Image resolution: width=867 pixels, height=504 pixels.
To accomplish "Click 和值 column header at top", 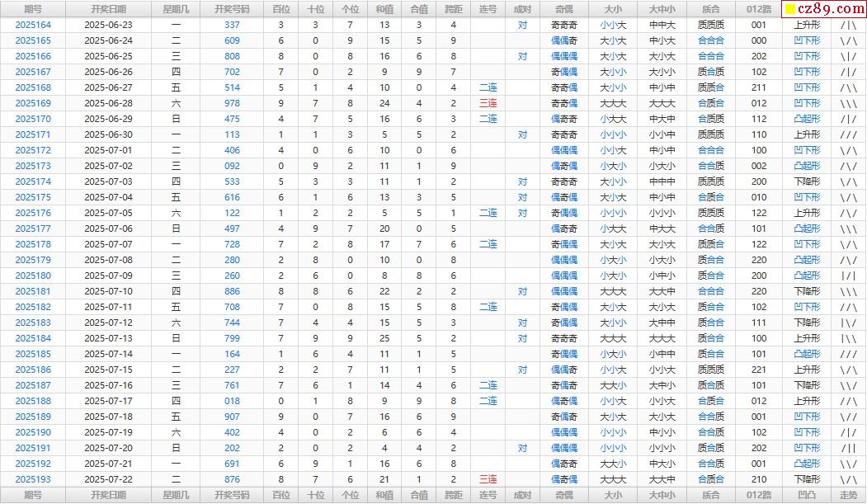I will click(x=384, y=9).
